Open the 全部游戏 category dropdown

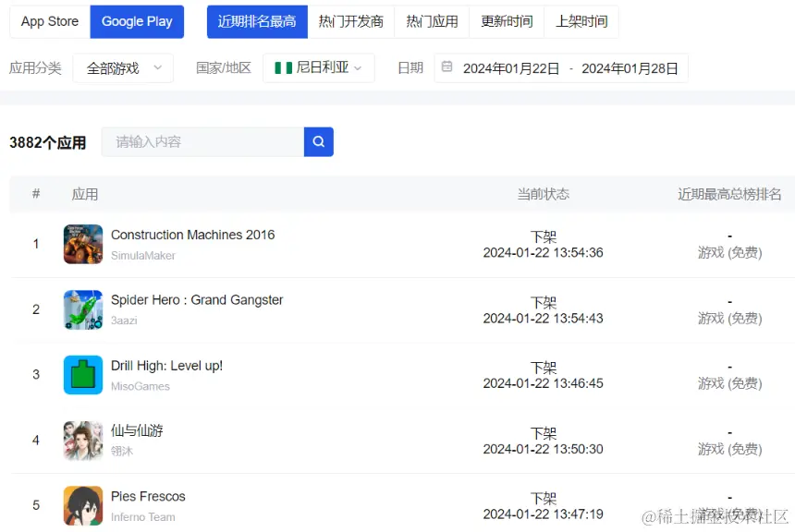click(x=123, y=68)
